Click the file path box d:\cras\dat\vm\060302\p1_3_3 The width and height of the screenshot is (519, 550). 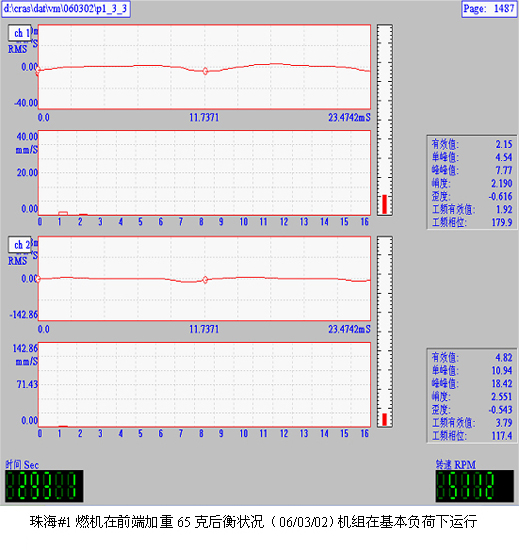pos(66,9)
